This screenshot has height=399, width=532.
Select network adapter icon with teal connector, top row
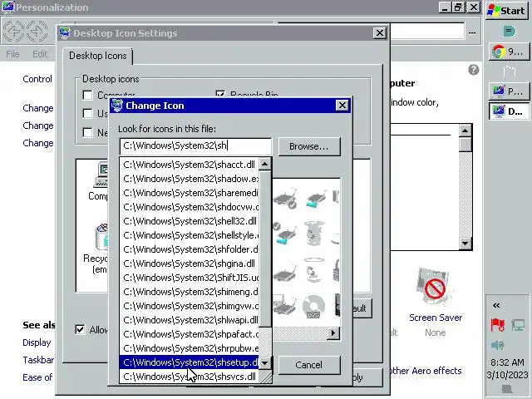(316, 199)
